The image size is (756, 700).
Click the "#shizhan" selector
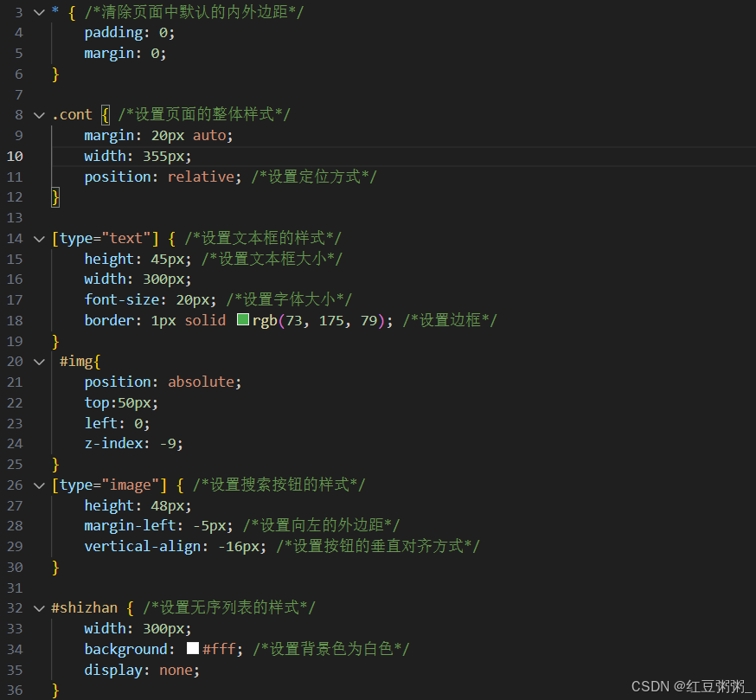tap(85, 608)
